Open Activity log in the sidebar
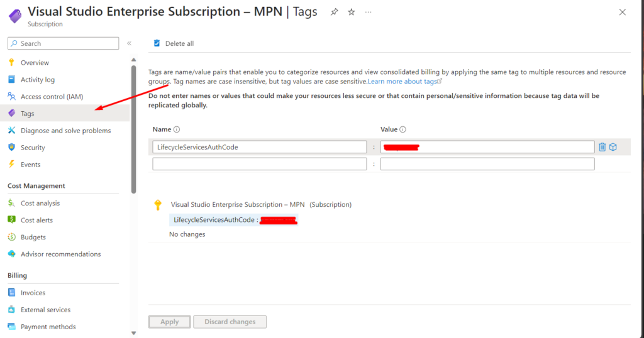Viewport: 644px width, 338px height. click(x=38, y=80)
